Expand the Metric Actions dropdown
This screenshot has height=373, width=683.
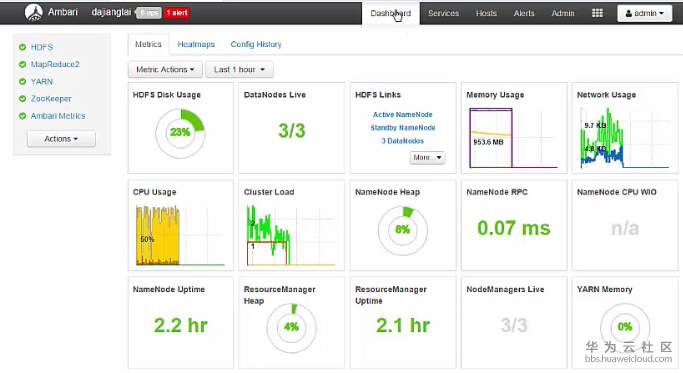pos(165,70)
